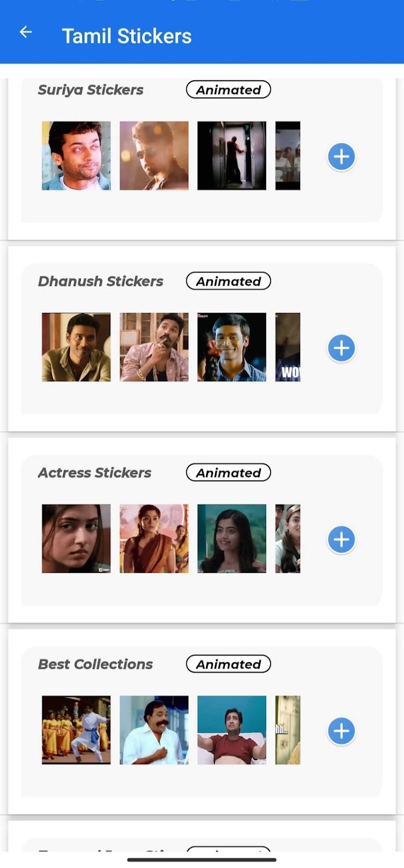
Task: Go back using the arrow icon
Action: [26, 32]
